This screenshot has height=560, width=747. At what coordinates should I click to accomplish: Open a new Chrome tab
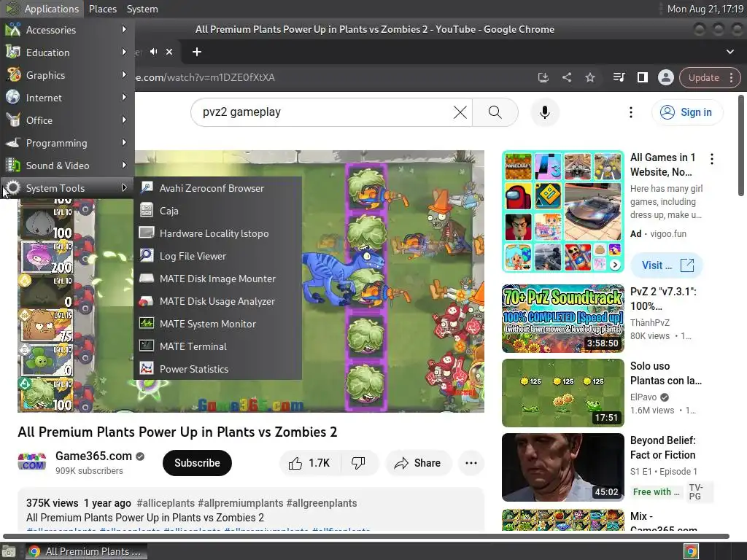(x=197, y=52)
